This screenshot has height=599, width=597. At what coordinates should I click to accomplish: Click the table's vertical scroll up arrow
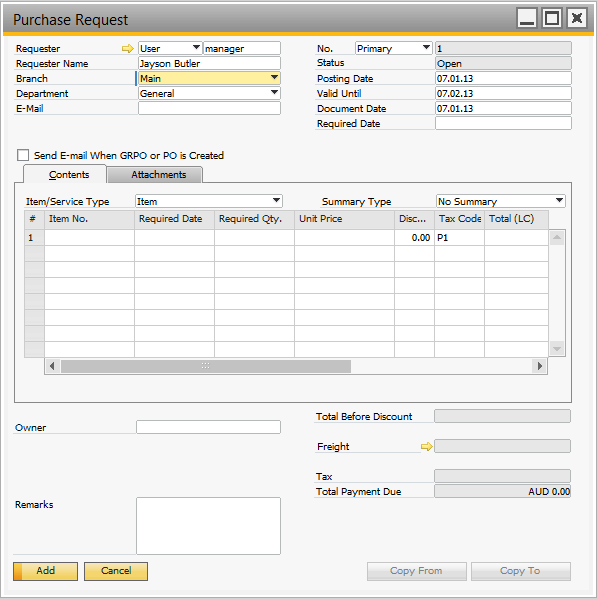click(557, 238)
